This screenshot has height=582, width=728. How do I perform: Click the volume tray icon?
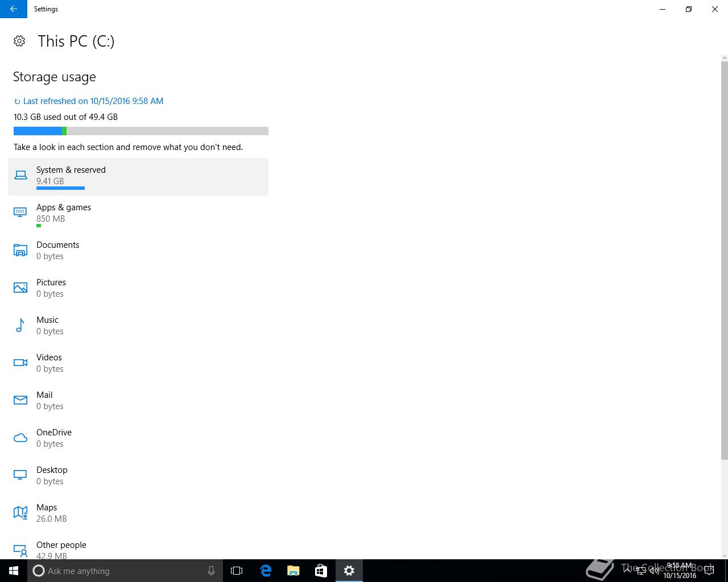coord(655,571)
